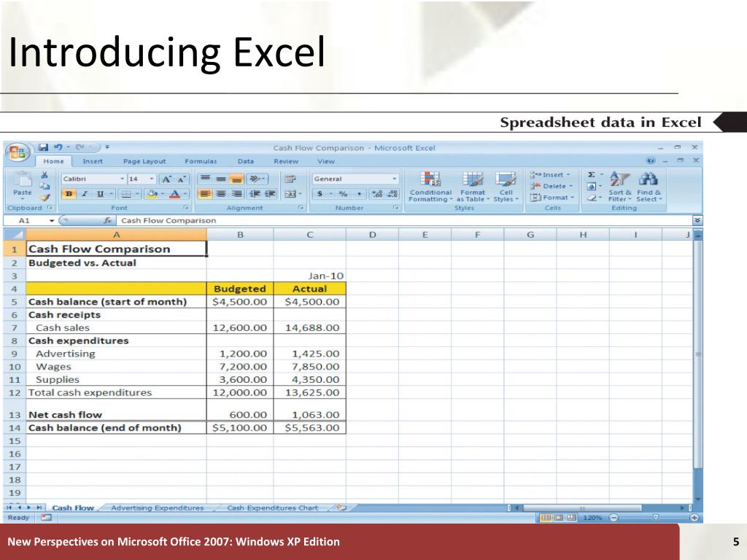Toggle Top Align

pyautogui.click(x=205, y=179)
